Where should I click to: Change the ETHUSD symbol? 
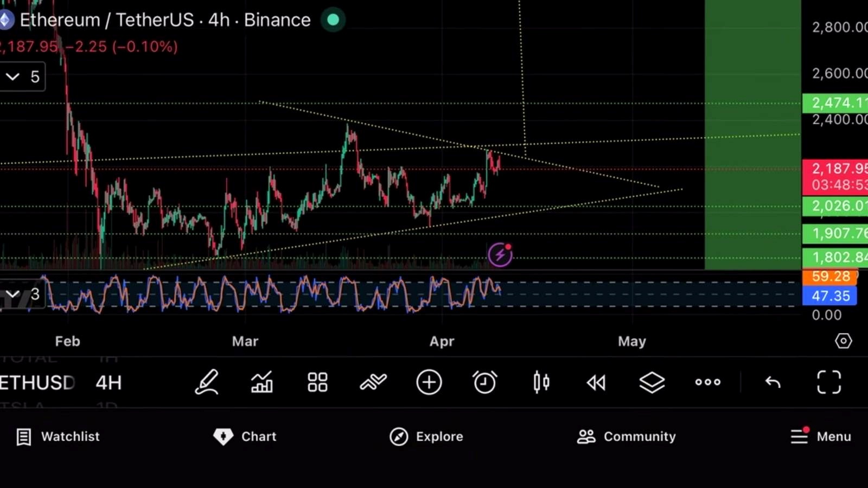(x=37, y=383)
